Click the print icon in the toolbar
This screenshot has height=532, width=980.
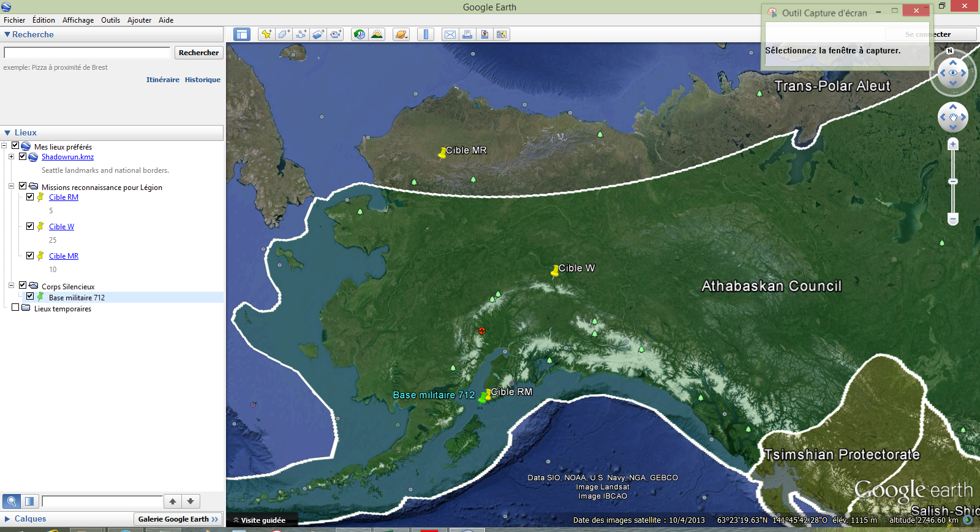pos(467,34)
